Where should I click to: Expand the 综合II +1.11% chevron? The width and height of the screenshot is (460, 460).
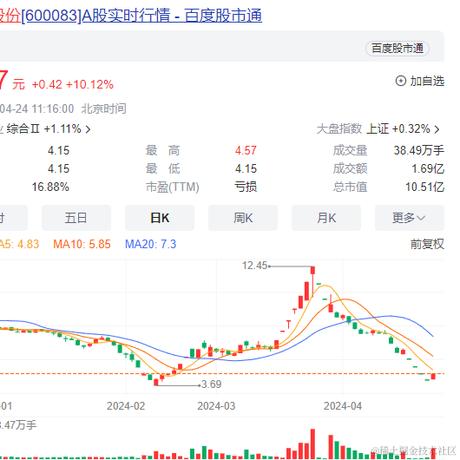tap(88, 129)
